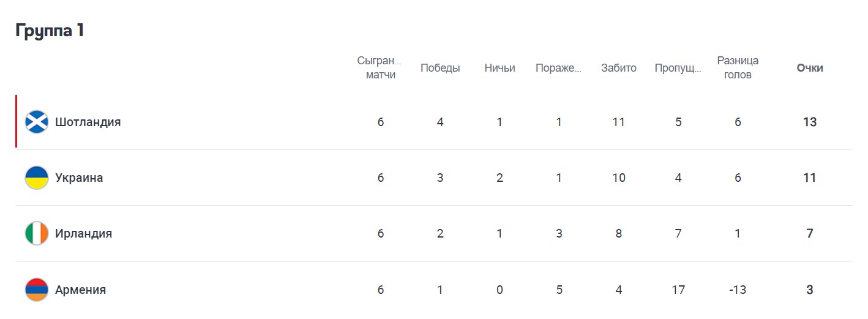
Task: Click the truncated Пропущено column header
Action: coord(678,68)
